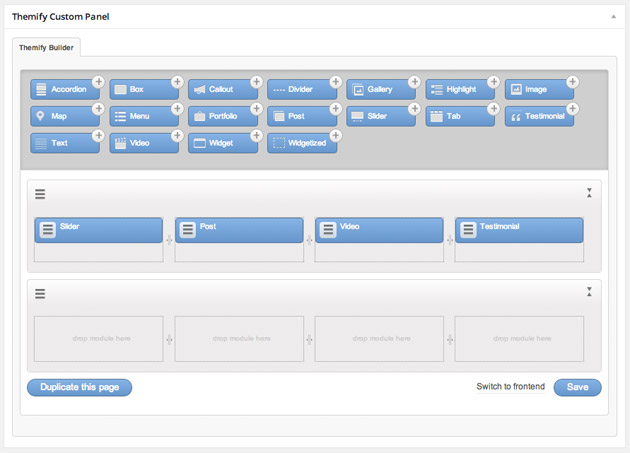630x453 pixels.
Task: Select the Widget module button
Action: click(x=223, y=143)
